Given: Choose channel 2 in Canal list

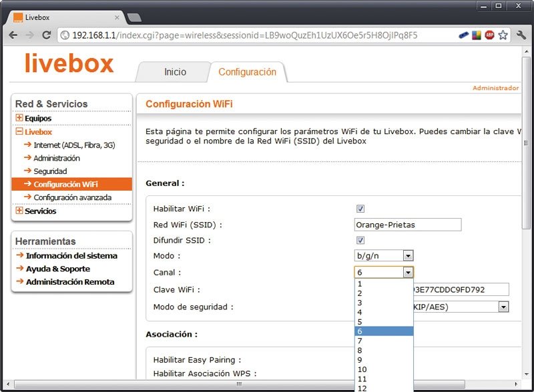Looking at the screenshot, I should 384,293.
